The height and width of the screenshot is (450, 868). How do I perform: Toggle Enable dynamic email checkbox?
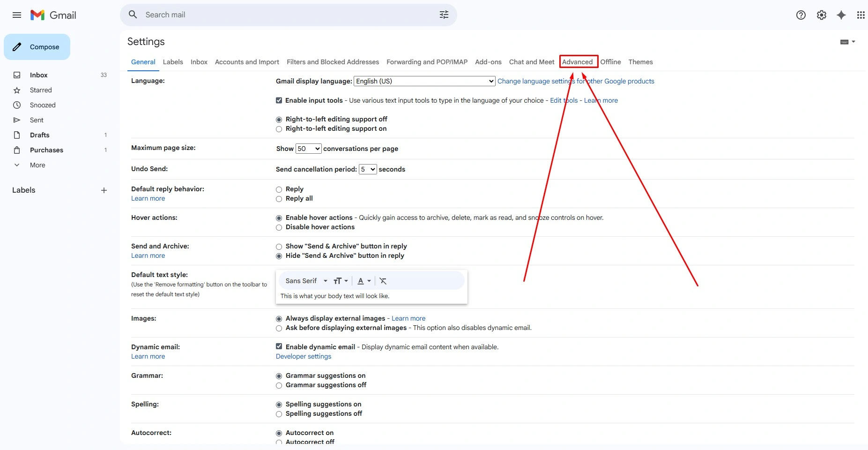coord(279,346)
